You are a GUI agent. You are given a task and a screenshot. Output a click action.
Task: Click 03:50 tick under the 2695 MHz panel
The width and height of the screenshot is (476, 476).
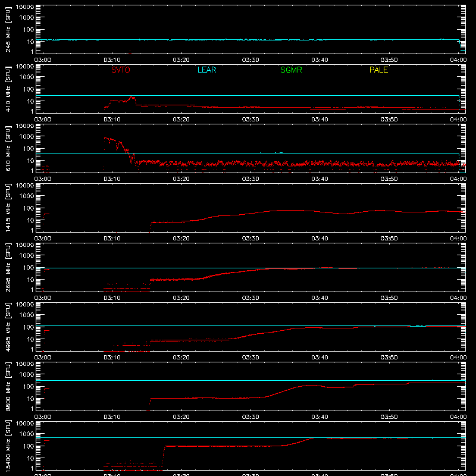click(389, 298)
